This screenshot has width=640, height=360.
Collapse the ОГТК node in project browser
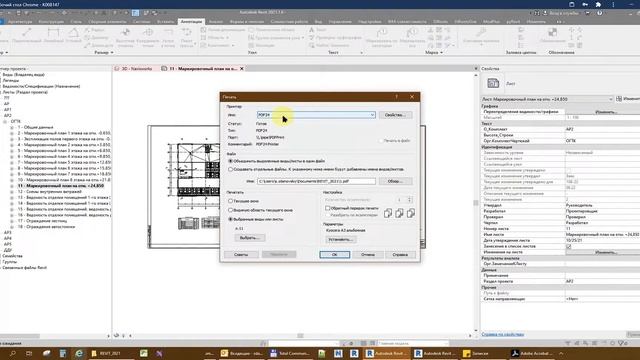pos(5,122)
